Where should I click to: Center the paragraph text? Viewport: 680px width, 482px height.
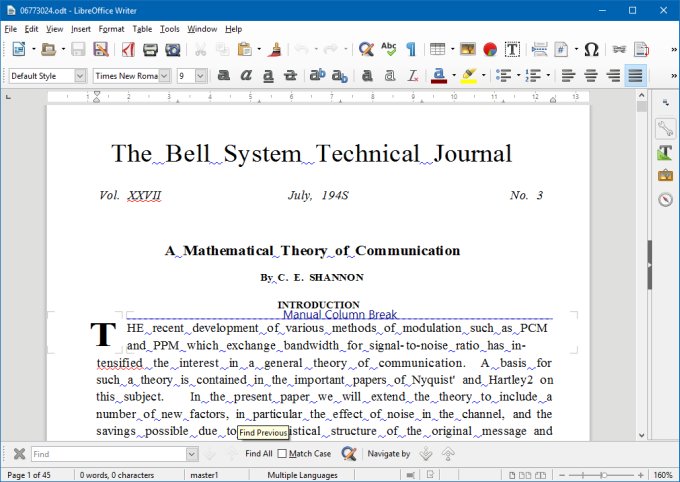click(x=591, y=75)
